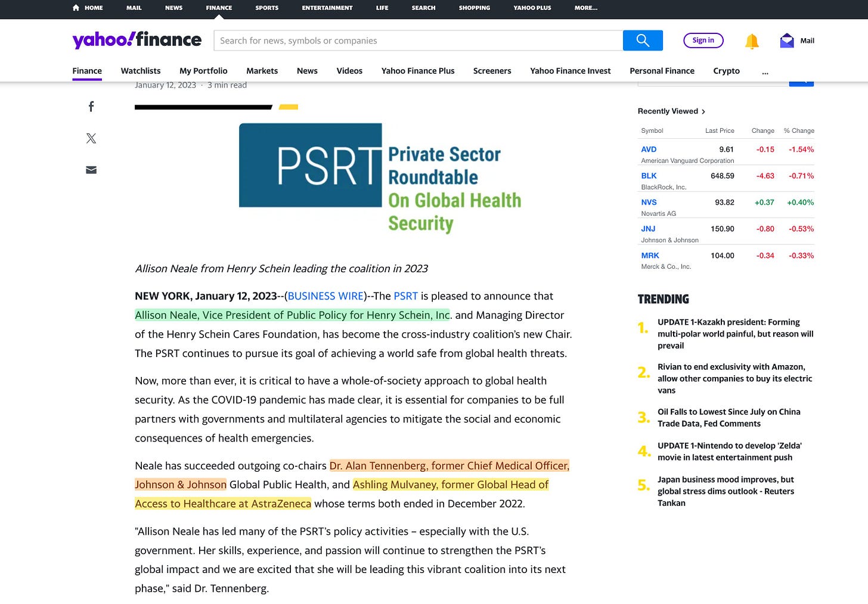Open the Crypto tab
The height and width of the screenshot is (604, 868).
pos(726,70)
